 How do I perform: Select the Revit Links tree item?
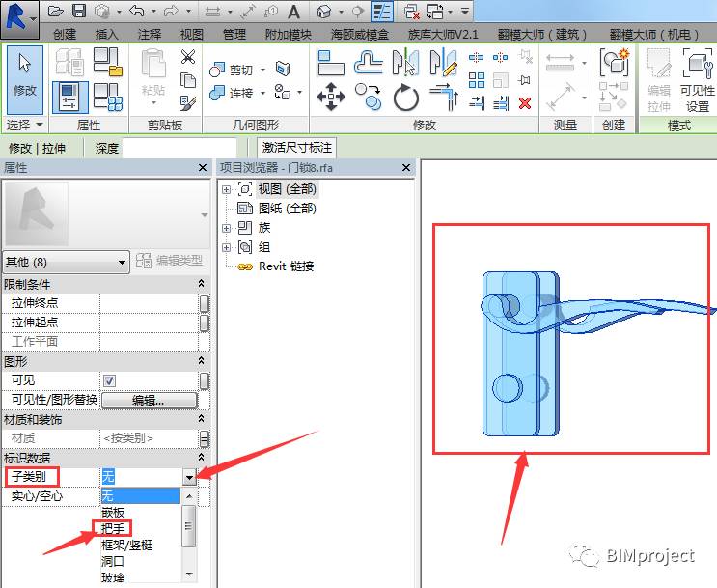pyautogui.click(x=286, y=266)
